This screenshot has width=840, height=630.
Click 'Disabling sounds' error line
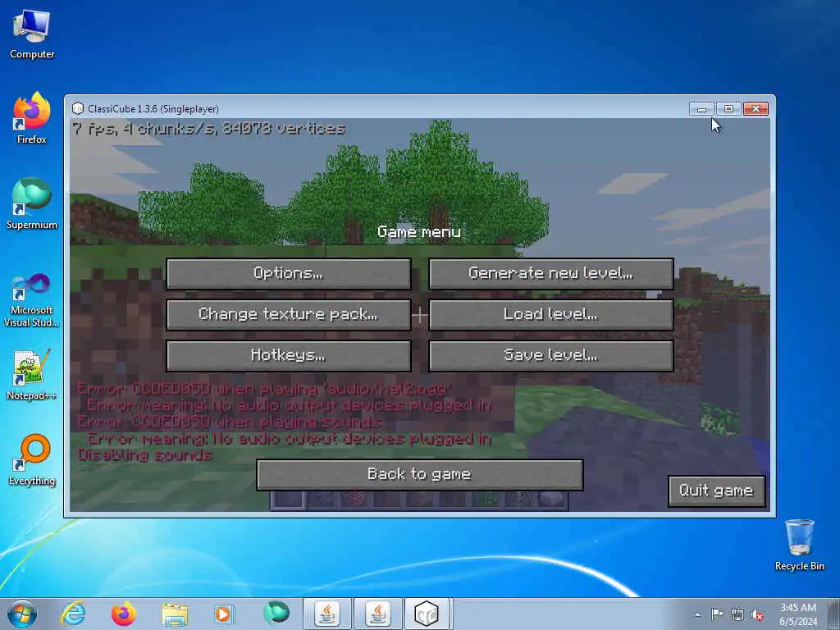pos(145,455)
